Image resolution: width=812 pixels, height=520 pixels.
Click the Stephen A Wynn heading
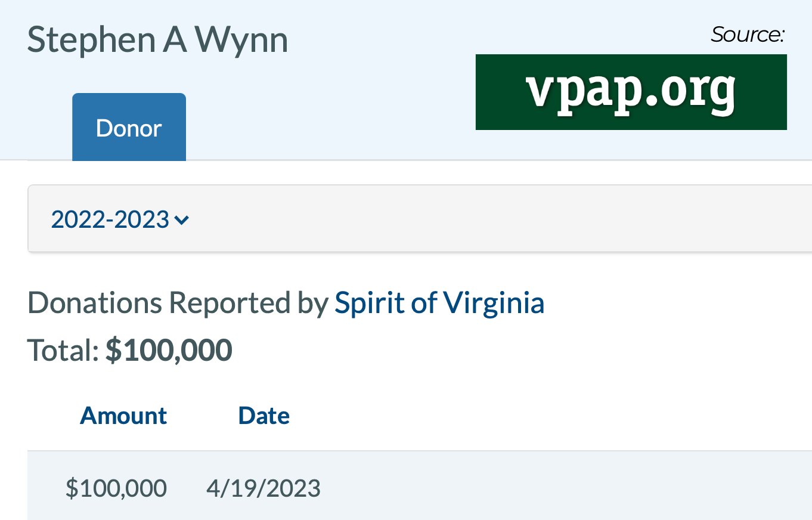[x=157, y=40]
